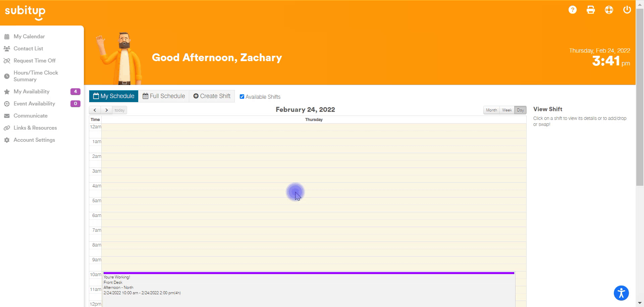Viewport: 644px width, 307px height.
Task: Open the accessibility widget button
Action: (621, 293)
